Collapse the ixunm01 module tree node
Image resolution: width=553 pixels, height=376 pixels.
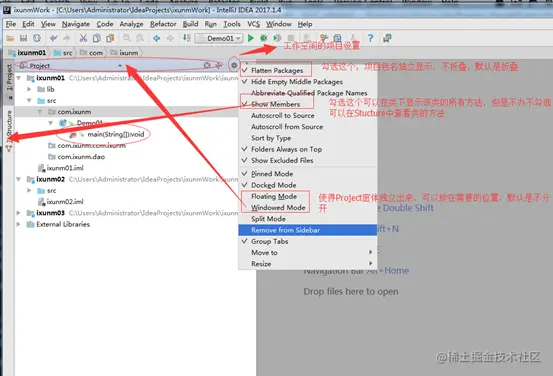click(19, 78)
